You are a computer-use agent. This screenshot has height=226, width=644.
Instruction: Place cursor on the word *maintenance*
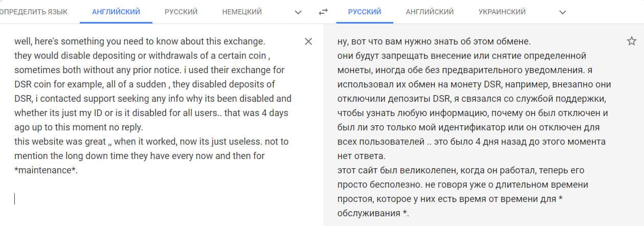[46, 170]
